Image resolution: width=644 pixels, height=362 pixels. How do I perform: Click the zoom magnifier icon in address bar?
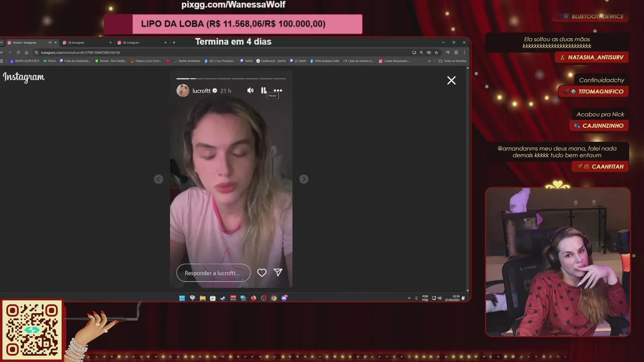422,52
